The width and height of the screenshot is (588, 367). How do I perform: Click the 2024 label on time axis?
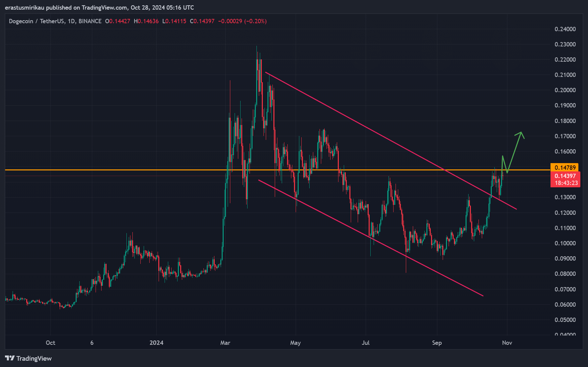[x=156, y=343]
